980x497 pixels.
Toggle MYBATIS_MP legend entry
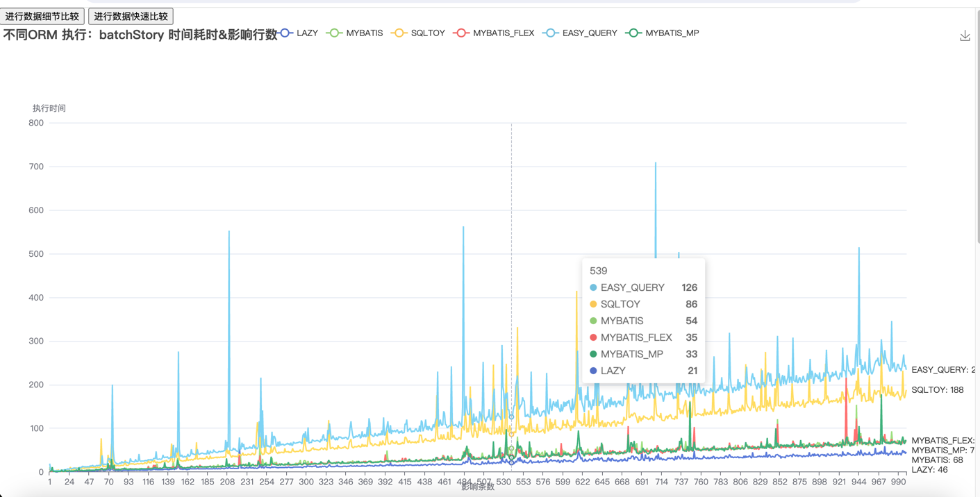(x=663, y=33)
